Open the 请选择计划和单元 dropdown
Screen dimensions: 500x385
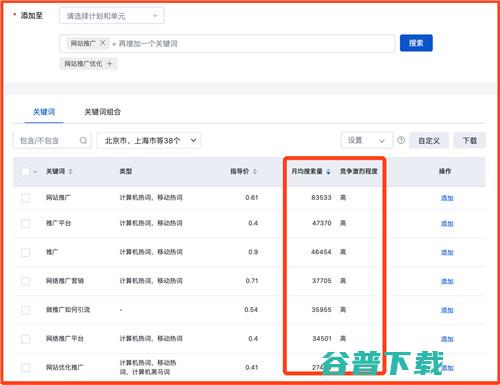coord(112,16)
